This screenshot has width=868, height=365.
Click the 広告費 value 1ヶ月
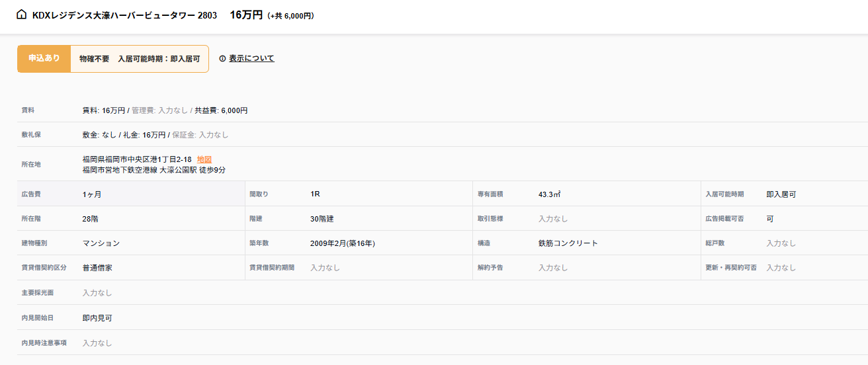[92, 194]
